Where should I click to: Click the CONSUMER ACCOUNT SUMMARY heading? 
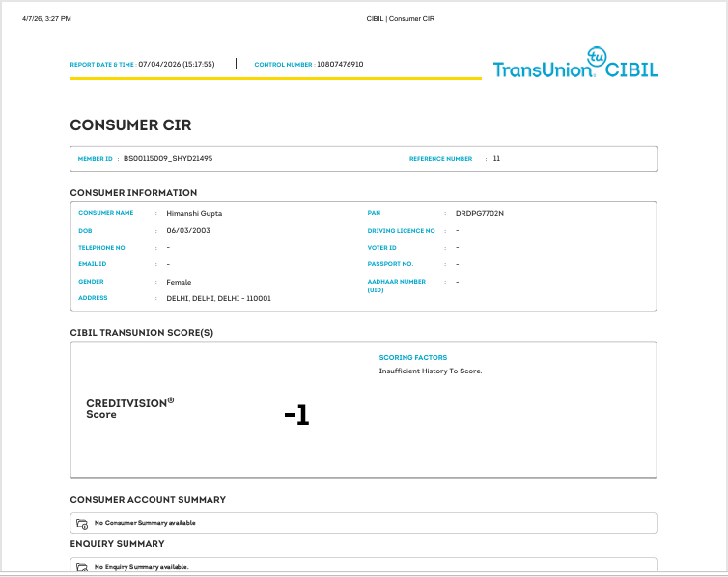148,500
